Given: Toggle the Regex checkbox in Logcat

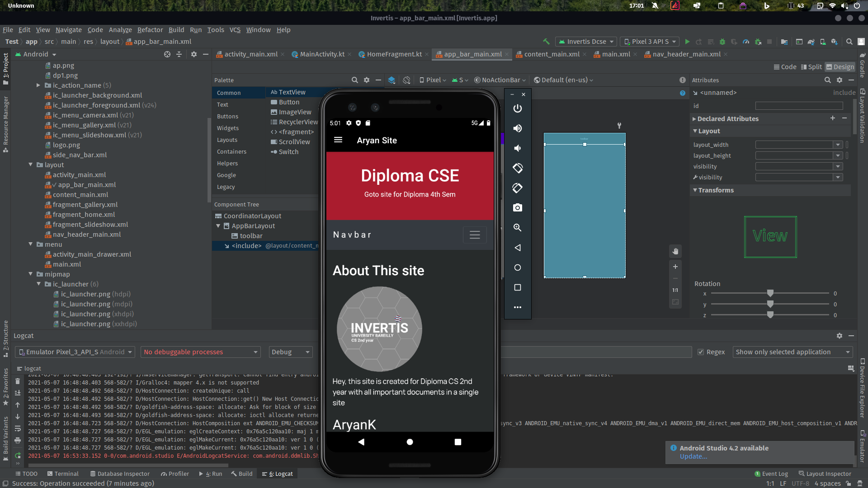Looking at the screenshot, I should coord(701,352).
